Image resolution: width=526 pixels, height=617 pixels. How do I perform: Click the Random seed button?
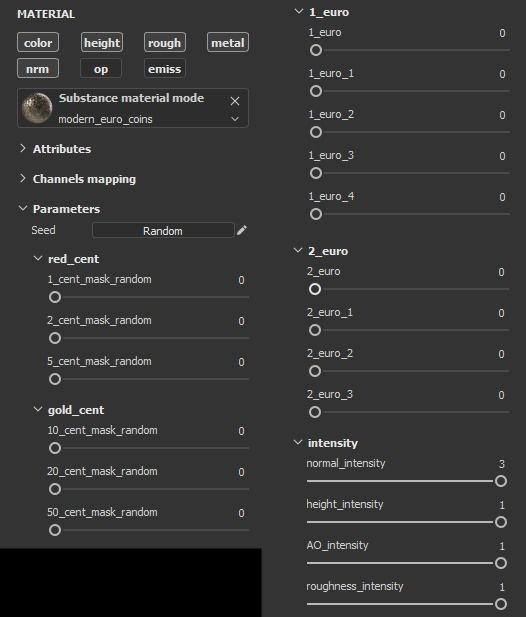[x=163, y=231]
